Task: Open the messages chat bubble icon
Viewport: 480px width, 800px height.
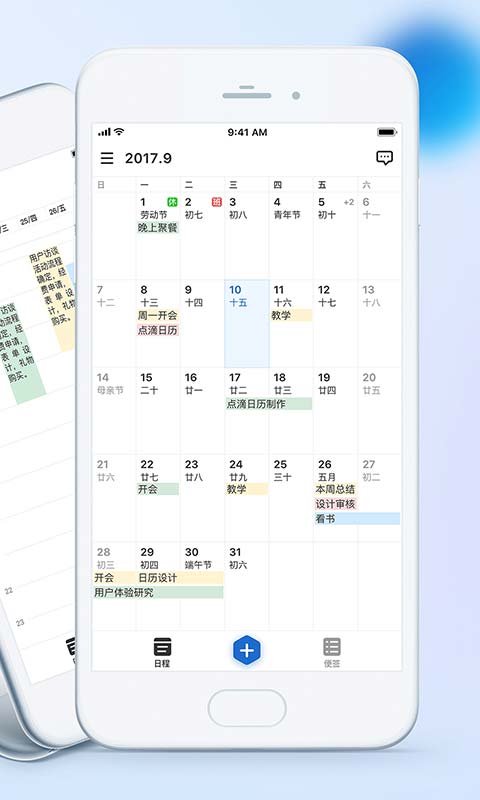Action: pos(385,158)
